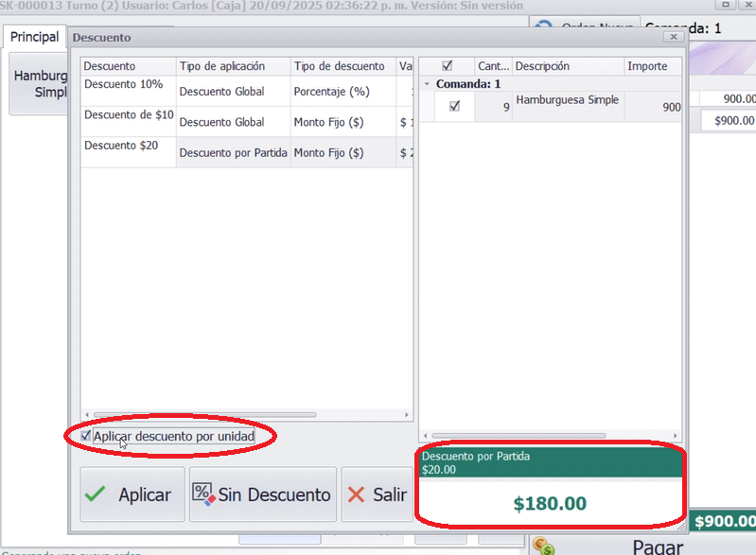Close the Descuento dialog window

(x=674, y=37)
